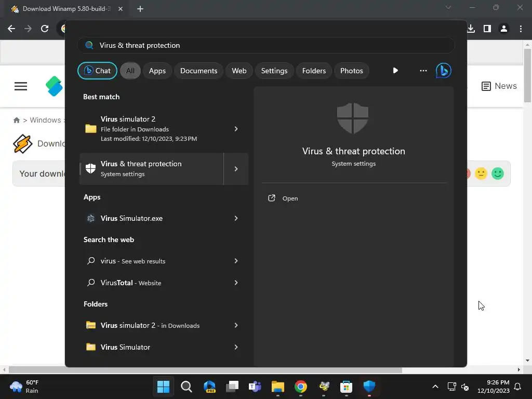The image size is (532, 399).
Task: Select the Documents filter tab
Action: coord(198,71)
